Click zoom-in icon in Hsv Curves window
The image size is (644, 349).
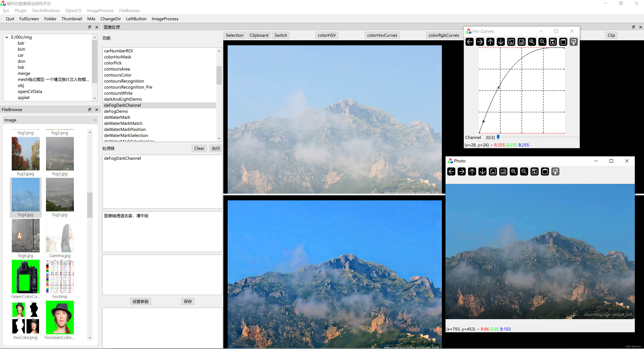coord(532,42)
